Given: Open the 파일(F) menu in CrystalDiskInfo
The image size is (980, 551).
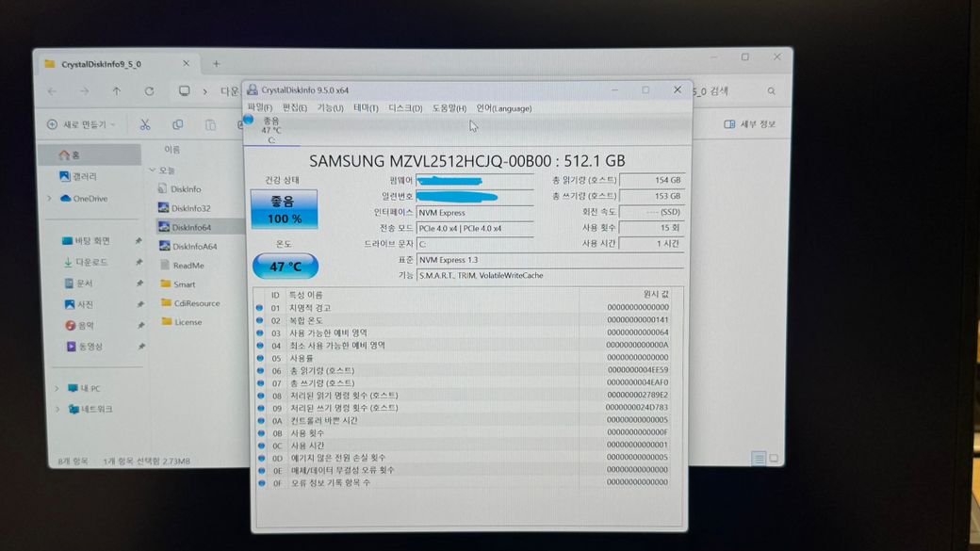Looking at the screenshot, I should (259, 108).
